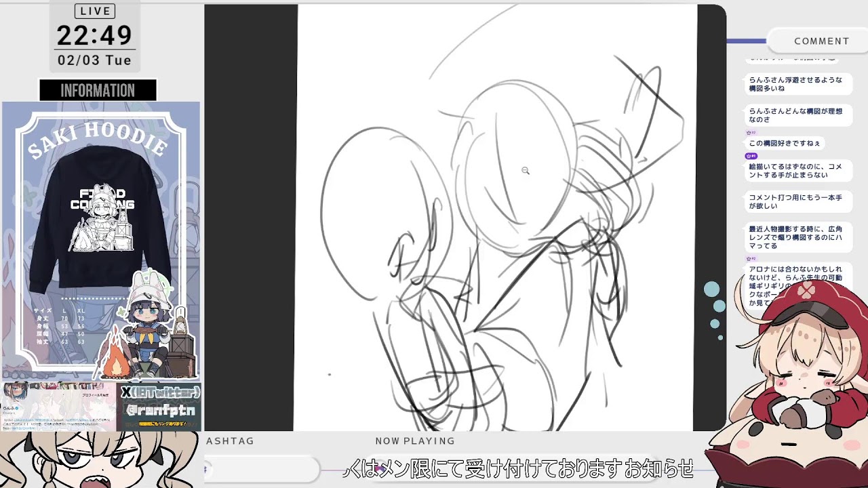This screenshot has width=868, height=488.
Task: Click comment "コメント打つ用にもう一本手が欲しい"
Action: 798,201
